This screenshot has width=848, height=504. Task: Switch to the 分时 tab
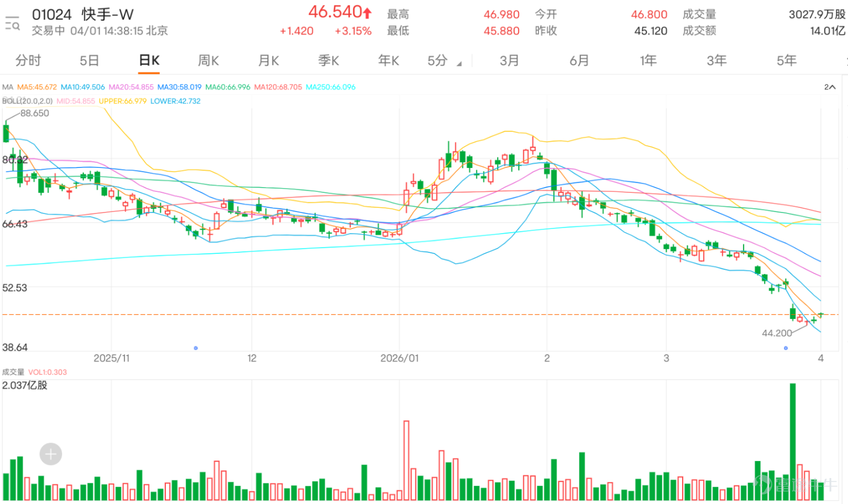[x=28, y=60]
